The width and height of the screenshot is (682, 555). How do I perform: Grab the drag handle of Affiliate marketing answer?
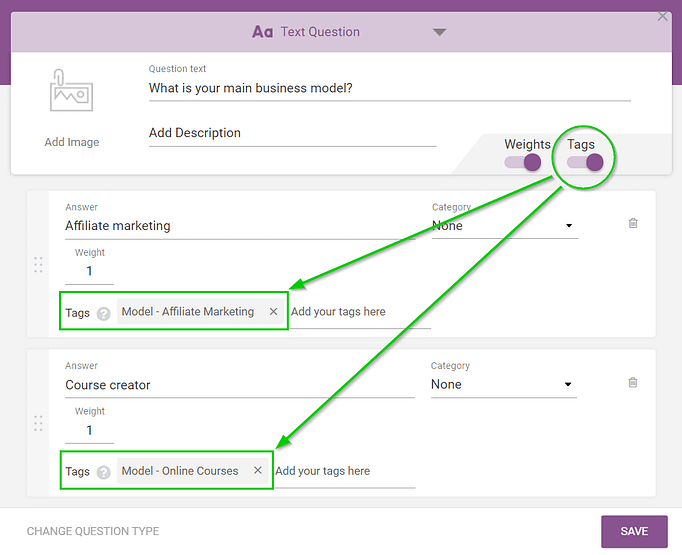(38, 265)
